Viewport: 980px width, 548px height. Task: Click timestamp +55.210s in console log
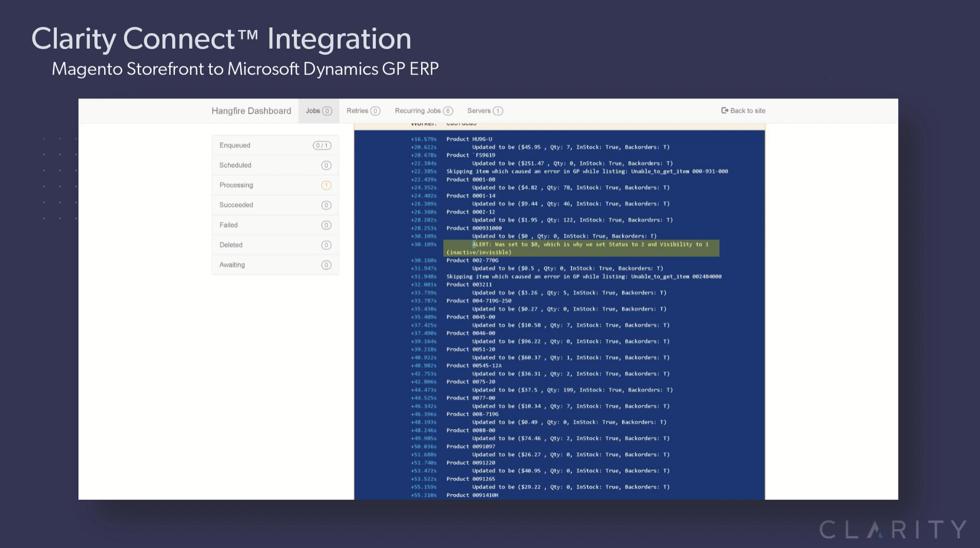point(423,496)
